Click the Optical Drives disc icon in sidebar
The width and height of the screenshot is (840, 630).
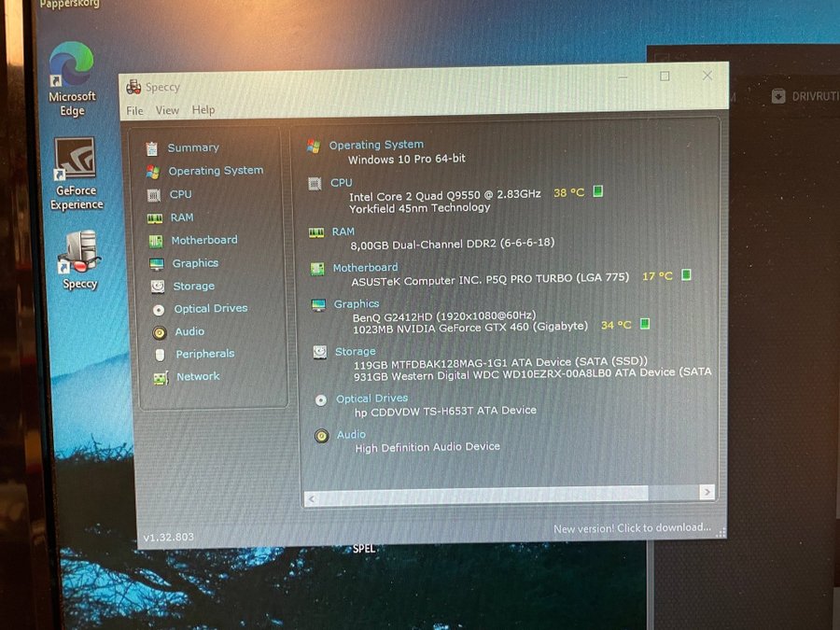[159, 310]
